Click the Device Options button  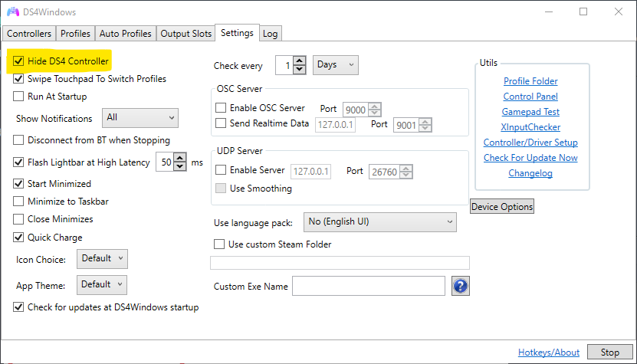click(502, 206)
